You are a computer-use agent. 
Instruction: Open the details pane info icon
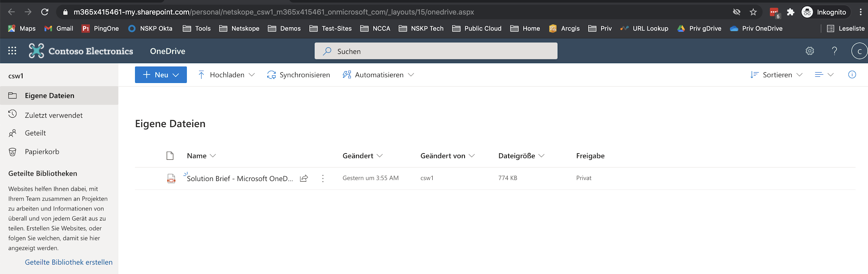(852, 75)
